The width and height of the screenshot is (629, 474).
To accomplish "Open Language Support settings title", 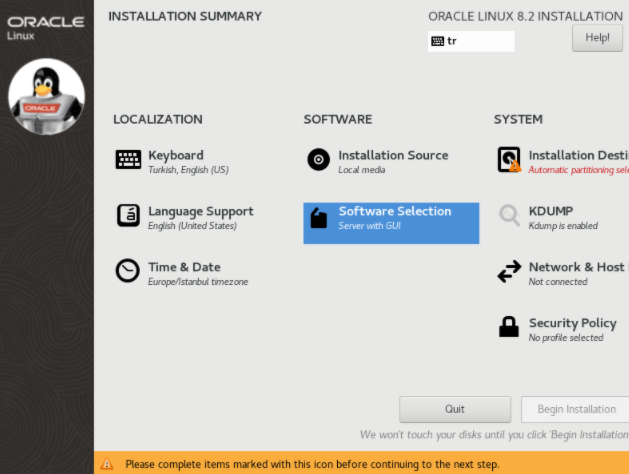I will (x=201, y=211).
